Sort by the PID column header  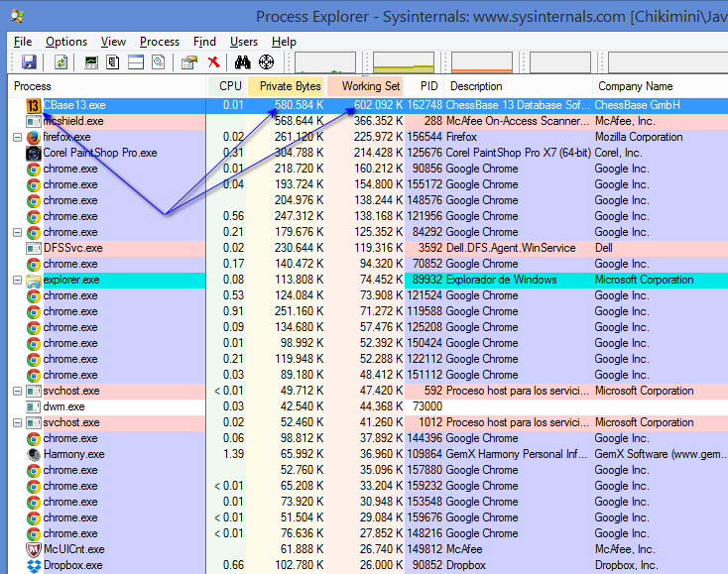click(x=425, y=86)
